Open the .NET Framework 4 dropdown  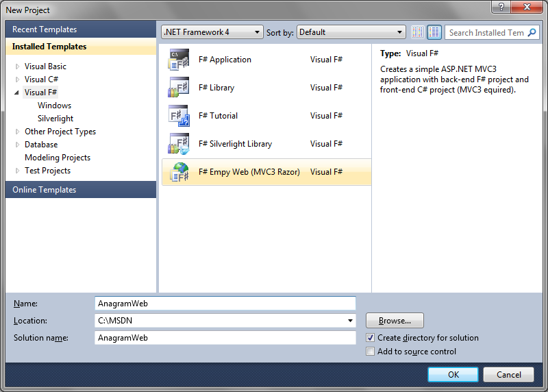212,32
